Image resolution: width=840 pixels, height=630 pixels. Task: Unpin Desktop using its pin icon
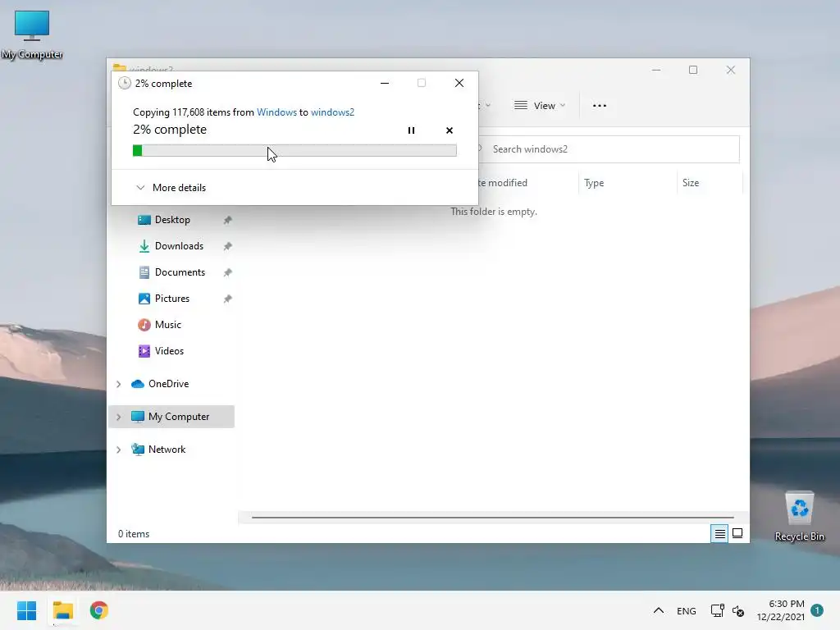pyautogui.click(x=228, y=220)
